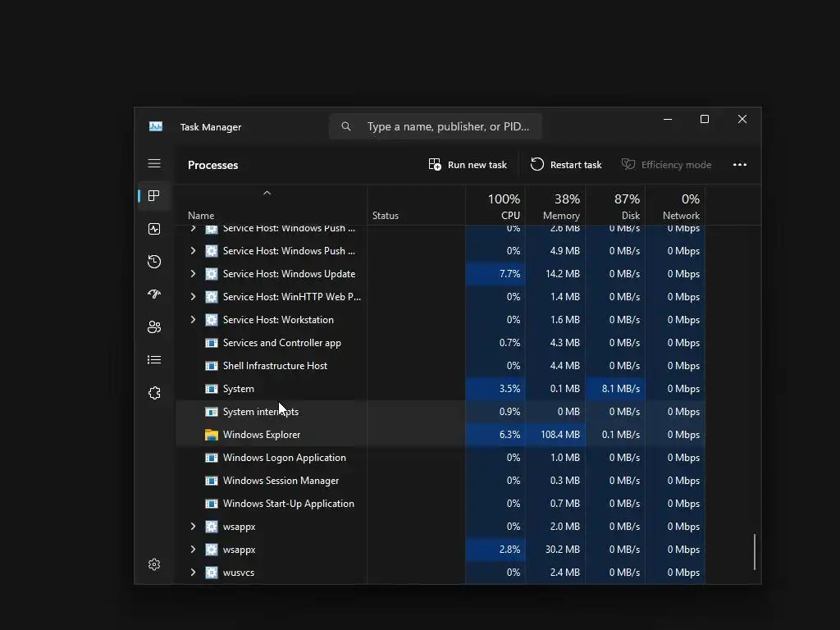Select the Shell Infrastructure Host name
The height and width of the screenshot is (630, 840).
tap(275, 365)
